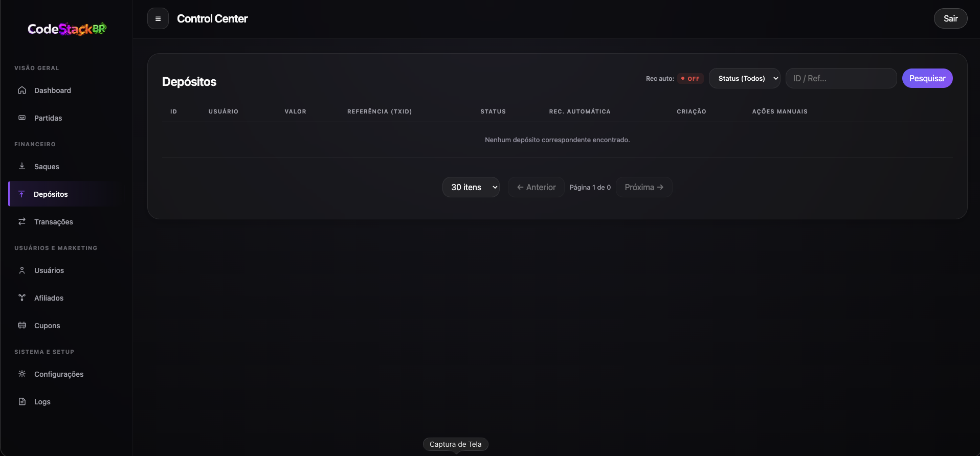980x456 pixels.
Task: Click the Página 1 de 0 text
Action: (x=590, y=188)
